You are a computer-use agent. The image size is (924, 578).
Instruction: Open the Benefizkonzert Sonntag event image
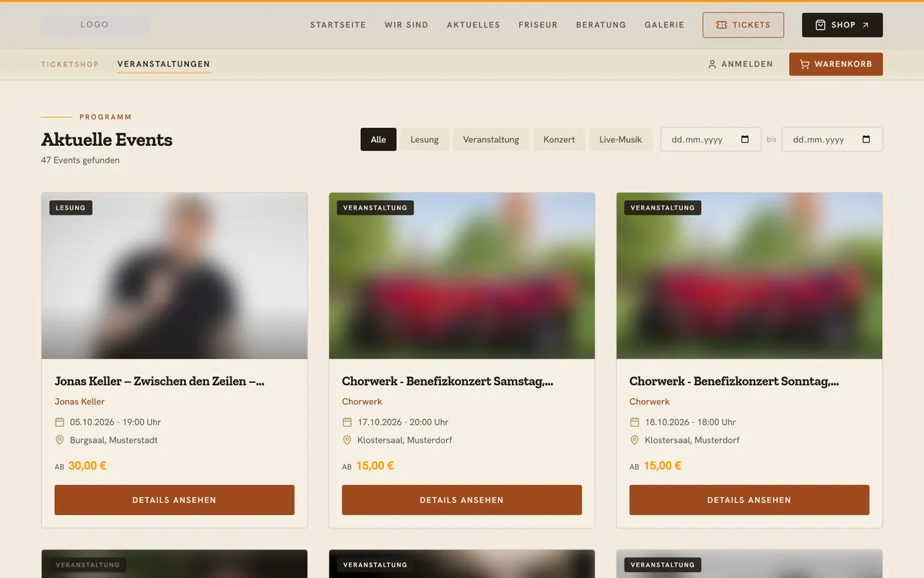point(749,276)
